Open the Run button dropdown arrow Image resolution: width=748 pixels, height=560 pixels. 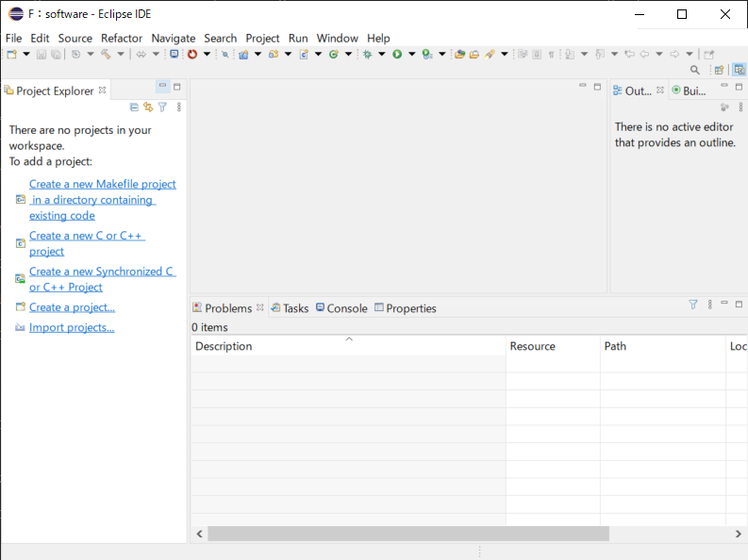(x=411, y=55)
